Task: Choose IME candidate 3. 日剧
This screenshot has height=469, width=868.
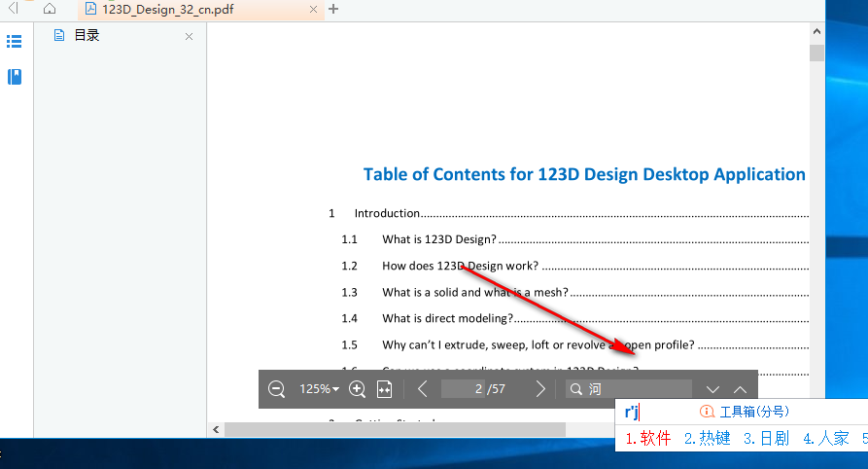Action: (767, 439)
